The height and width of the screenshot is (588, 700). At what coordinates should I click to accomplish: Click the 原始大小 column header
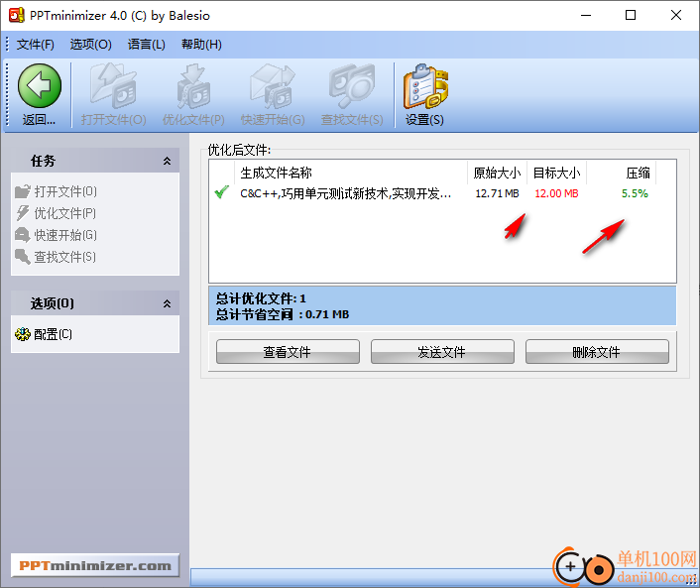point(498,173)
